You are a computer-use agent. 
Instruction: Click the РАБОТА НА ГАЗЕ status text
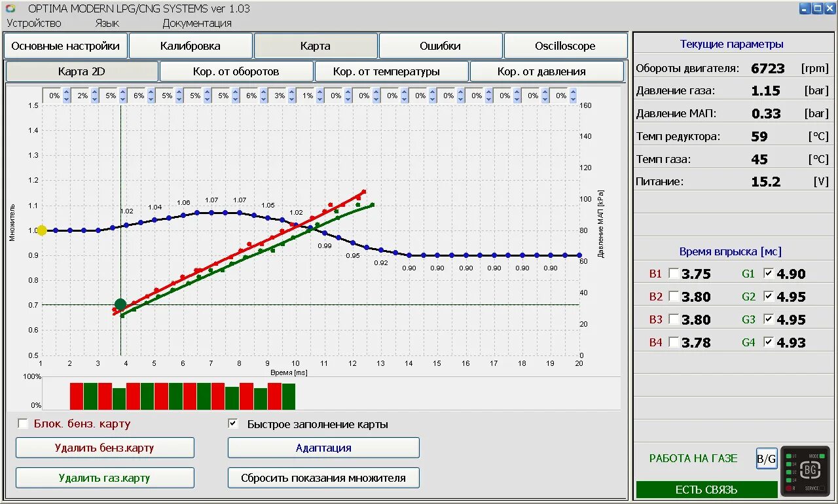(693, 458)
